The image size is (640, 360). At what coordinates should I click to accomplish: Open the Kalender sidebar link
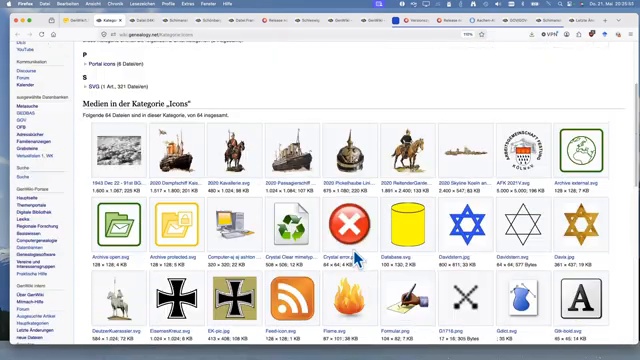(25, 85)
